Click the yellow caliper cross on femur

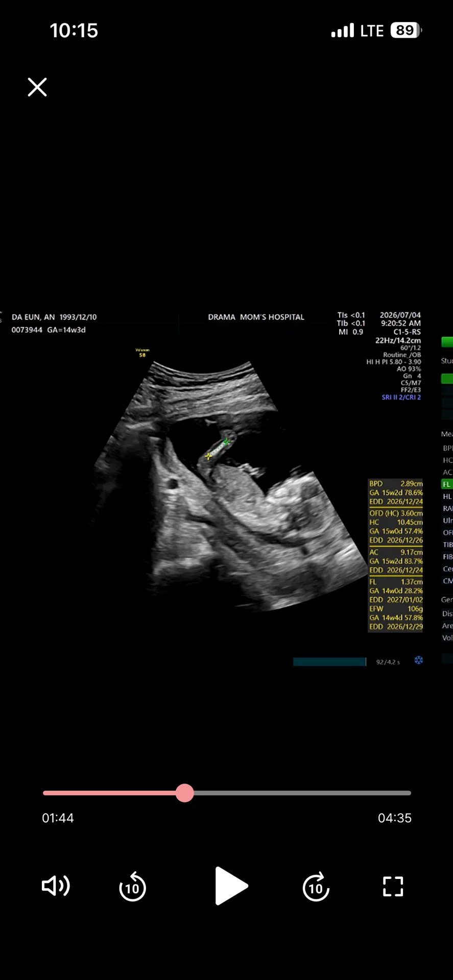pos(208,456)
